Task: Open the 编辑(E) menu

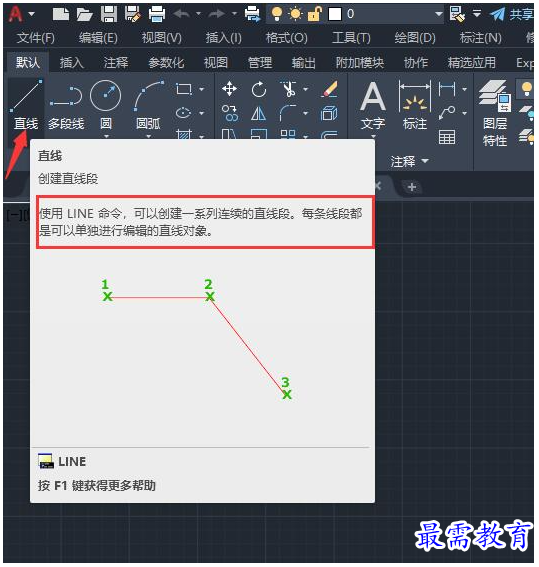Action: tap(98, 38)
